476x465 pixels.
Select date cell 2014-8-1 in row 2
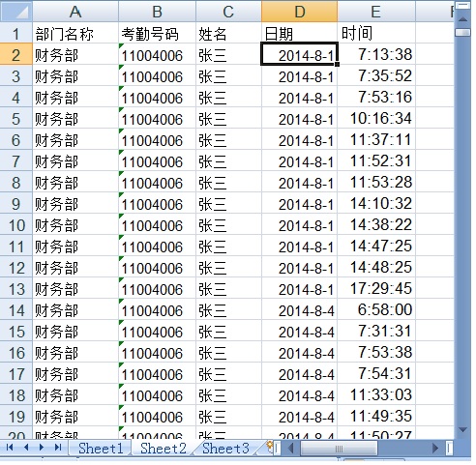(x=300, y=54)
